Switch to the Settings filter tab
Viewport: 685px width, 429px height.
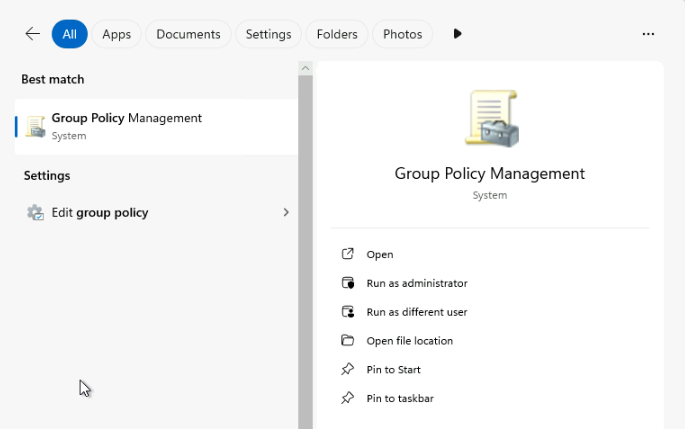(x=268, y=34)
